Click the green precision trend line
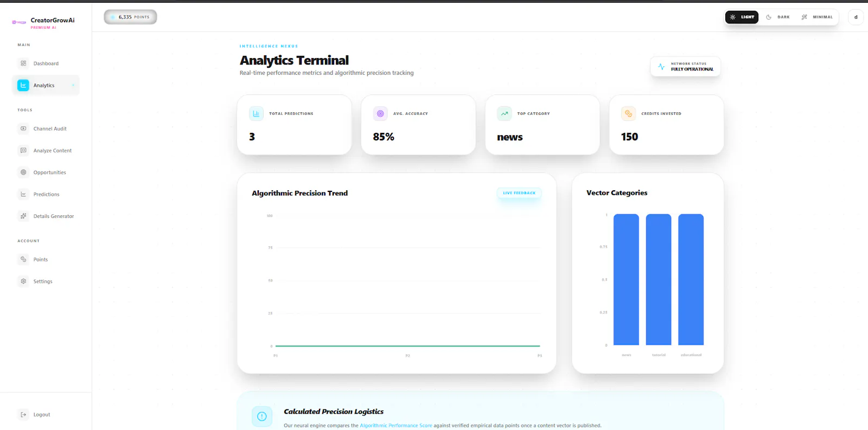 407,345
